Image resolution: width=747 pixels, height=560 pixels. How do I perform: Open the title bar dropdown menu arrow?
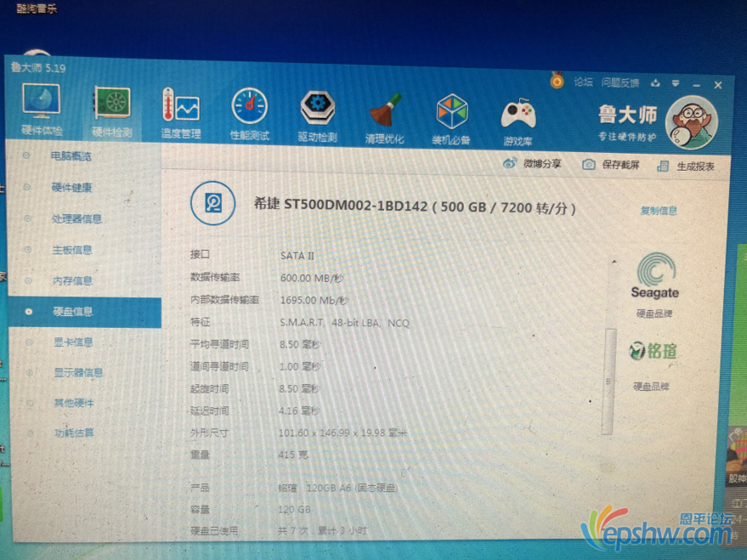tap(676, 84)
